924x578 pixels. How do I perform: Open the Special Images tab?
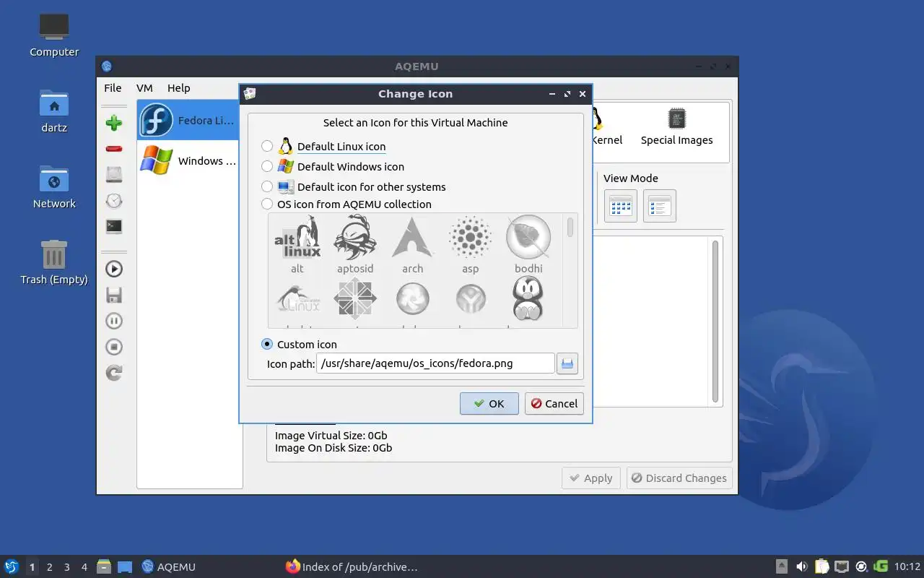coord(676,127)
